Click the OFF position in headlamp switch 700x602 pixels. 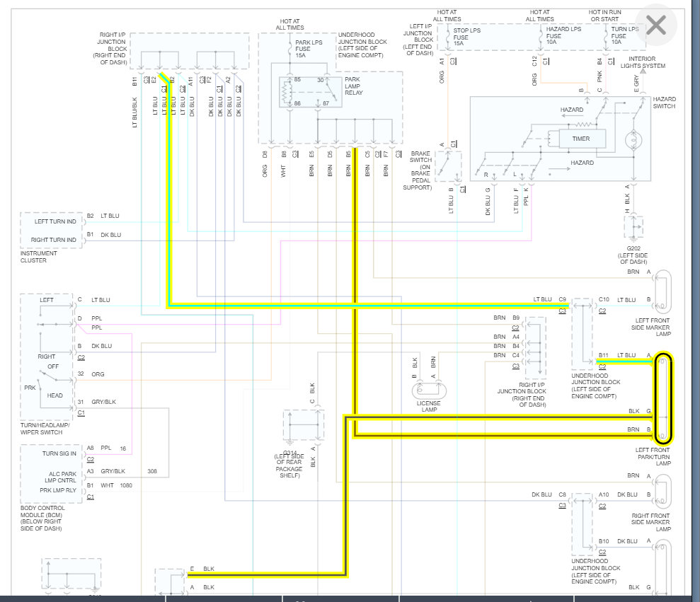click(x=53, y=366)
